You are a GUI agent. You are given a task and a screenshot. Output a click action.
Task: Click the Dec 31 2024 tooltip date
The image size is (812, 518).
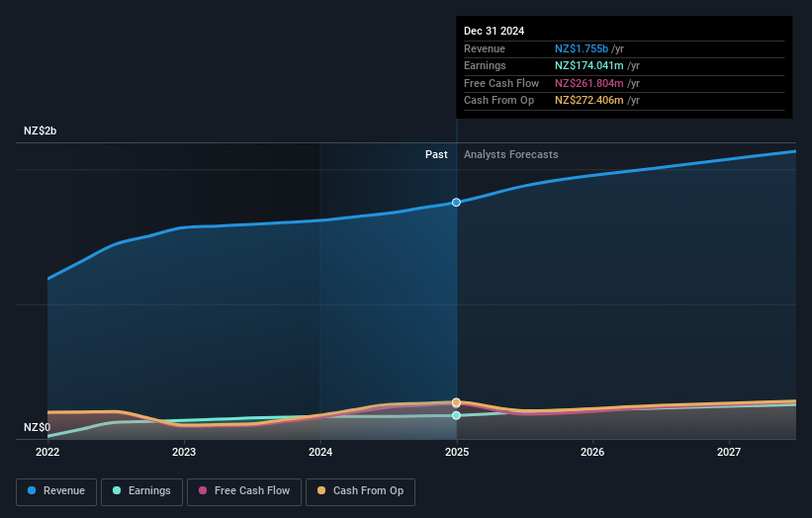pyautogui.click(x=495, y=31)
